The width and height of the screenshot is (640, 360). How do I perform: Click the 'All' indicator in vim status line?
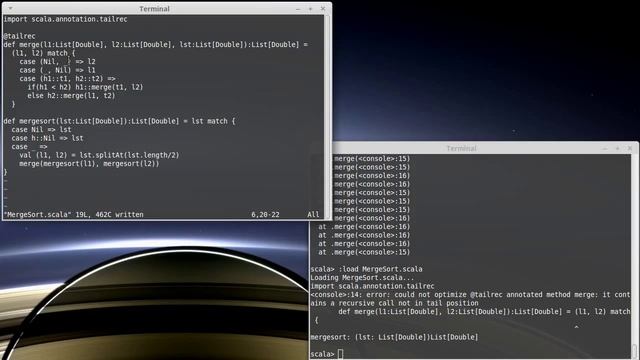click(313, 215)
